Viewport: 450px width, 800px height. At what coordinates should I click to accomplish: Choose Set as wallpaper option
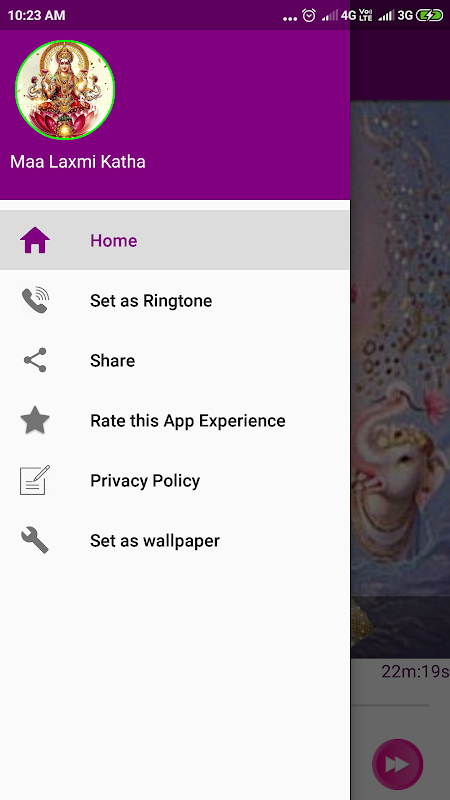click(x=174, y=540)
